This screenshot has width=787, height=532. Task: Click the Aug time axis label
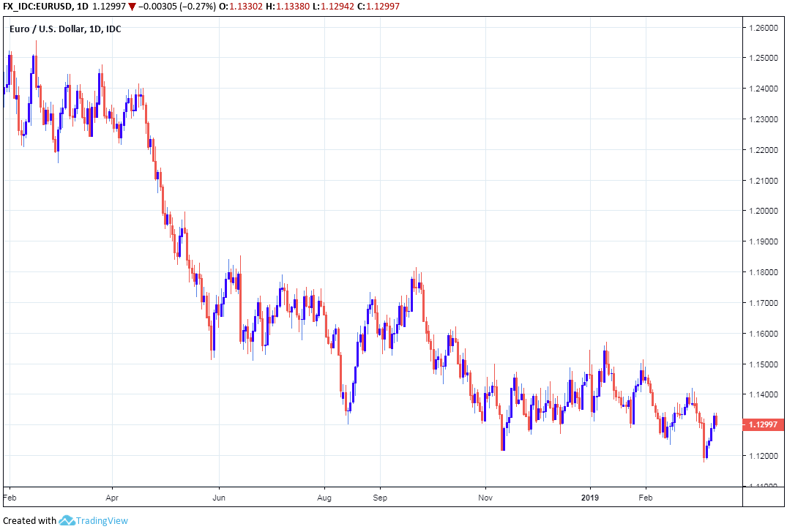[324, 495]
